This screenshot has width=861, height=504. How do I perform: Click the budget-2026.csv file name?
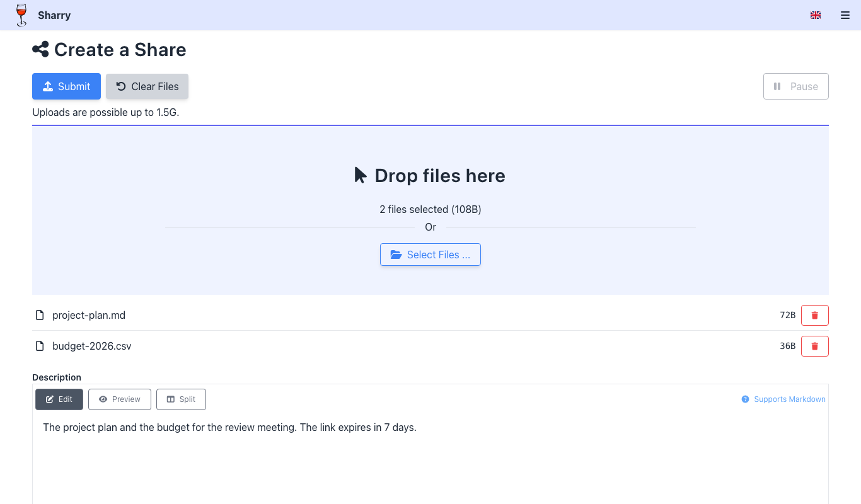click(x=92, y=346)
